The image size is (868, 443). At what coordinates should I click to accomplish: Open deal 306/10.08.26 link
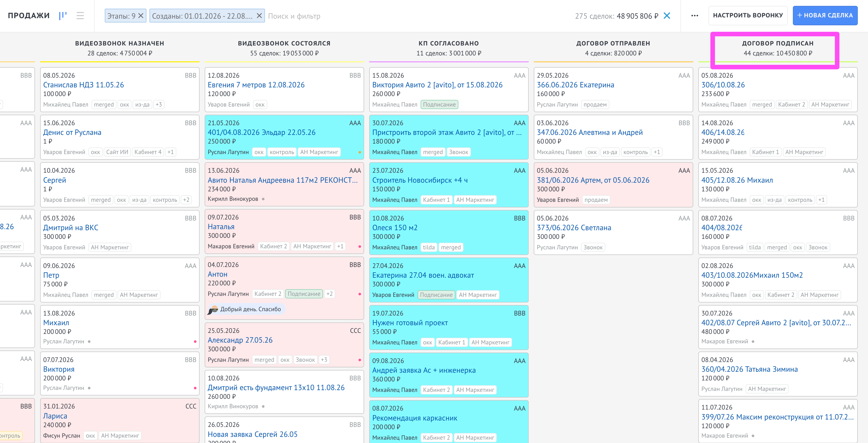tap(723, 85)
